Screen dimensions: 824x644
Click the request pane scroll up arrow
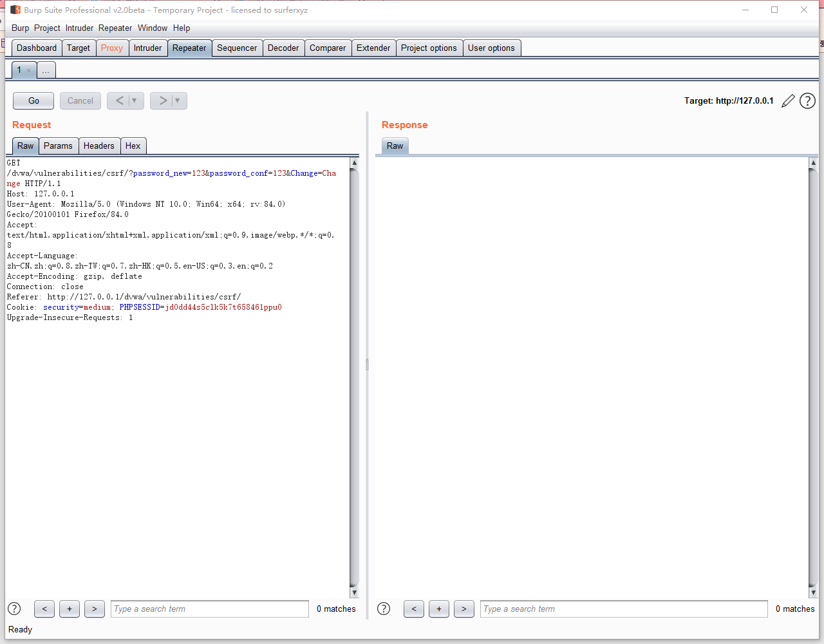click(354, 163)
